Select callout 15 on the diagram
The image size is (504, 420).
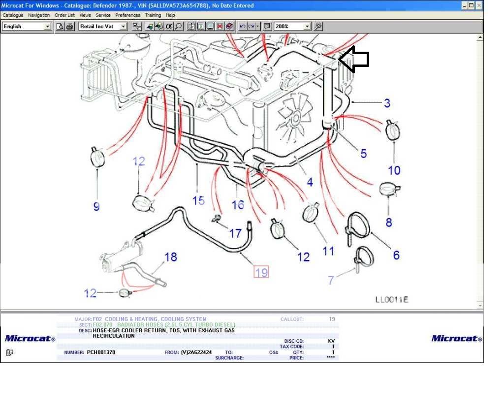198,201
